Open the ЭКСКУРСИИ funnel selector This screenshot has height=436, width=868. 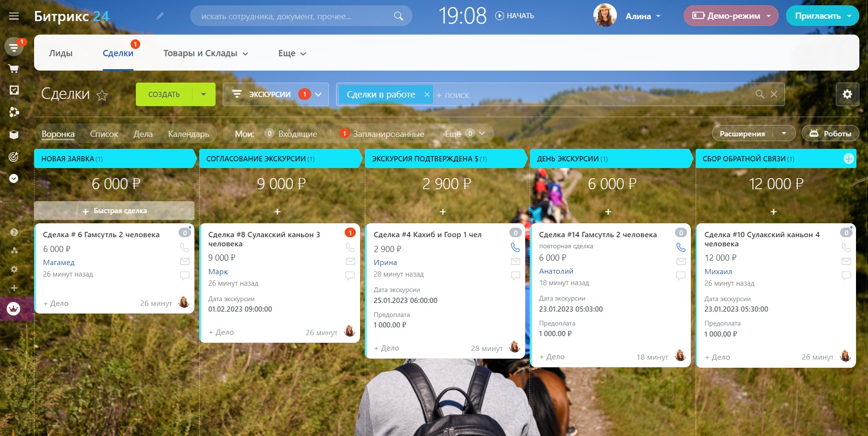(x=276, y=95)
